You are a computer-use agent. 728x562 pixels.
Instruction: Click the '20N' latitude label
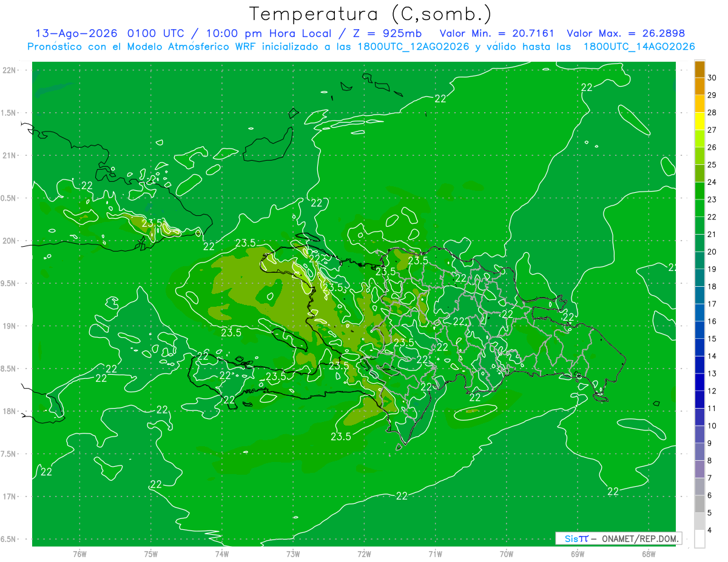pos(10,241)
